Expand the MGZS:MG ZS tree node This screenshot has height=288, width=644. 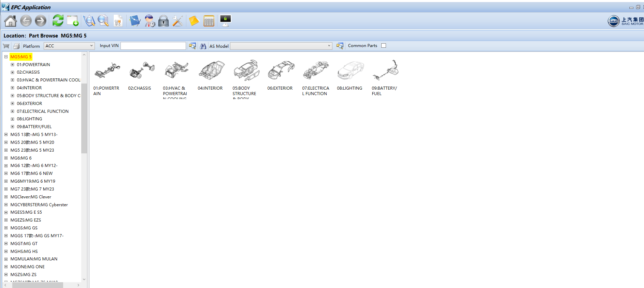point(6,275)
